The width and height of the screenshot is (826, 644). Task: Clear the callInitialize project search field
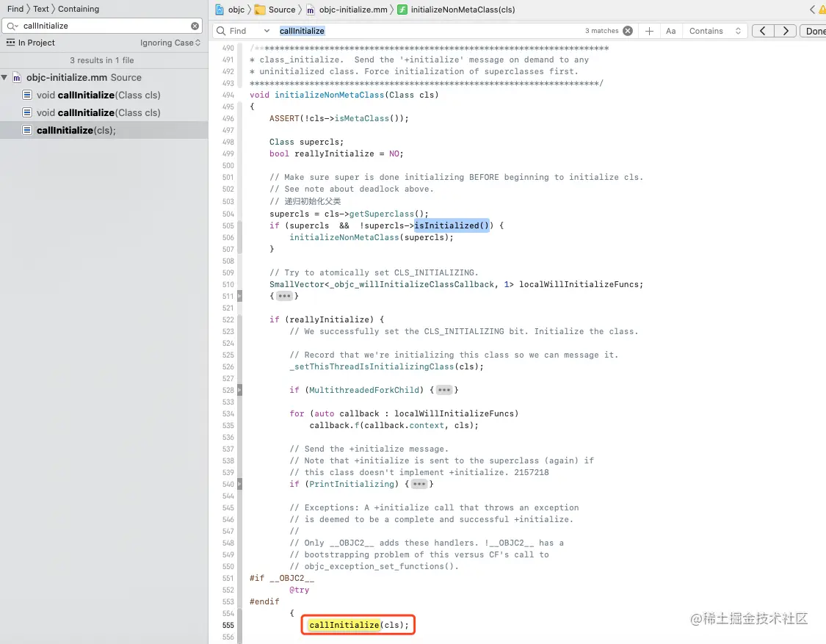(x=195, y=26)
